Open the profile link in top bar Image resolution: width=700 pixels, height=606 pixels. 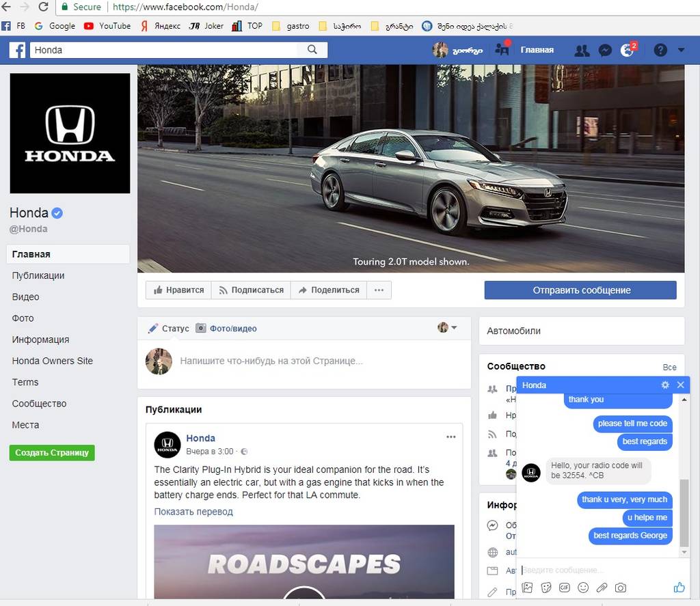tap(457, 50)
